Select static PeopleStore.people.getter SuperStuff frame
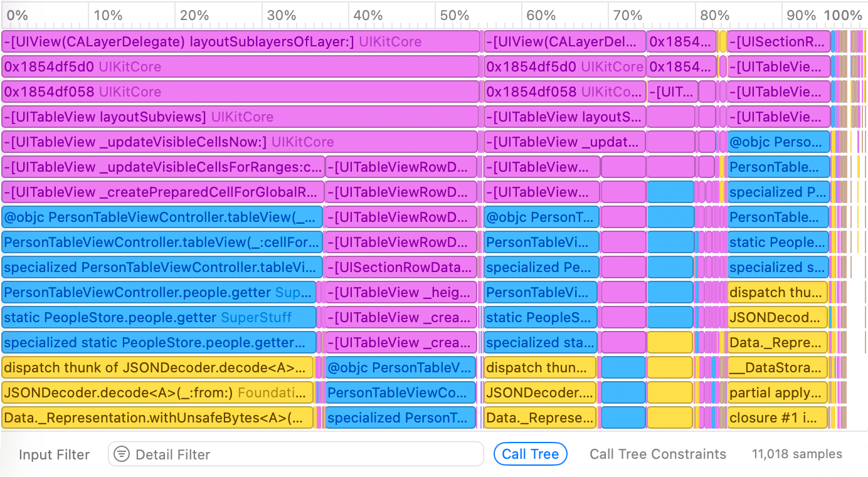This screenshot has height=477, width=868. click(x=159, y=318)
